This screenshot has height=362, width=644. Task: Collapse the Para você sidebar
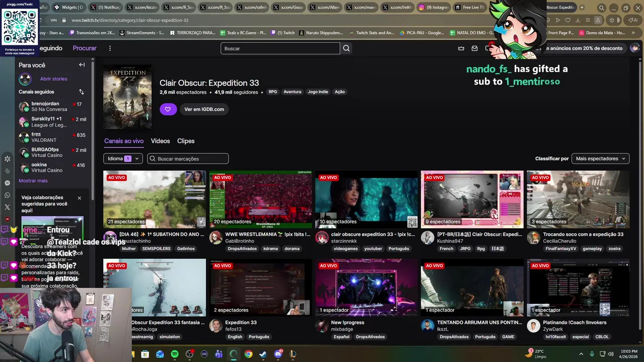82,65
